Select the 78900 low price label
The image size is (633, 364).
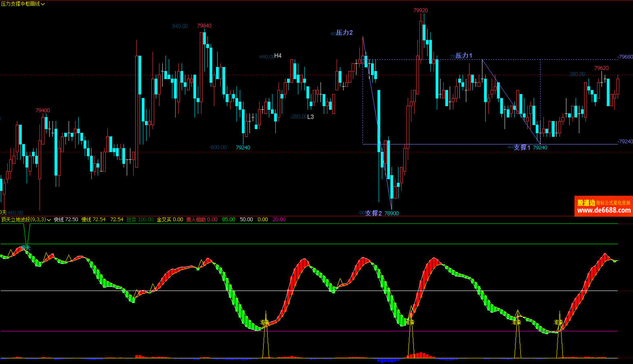point(392,213)
